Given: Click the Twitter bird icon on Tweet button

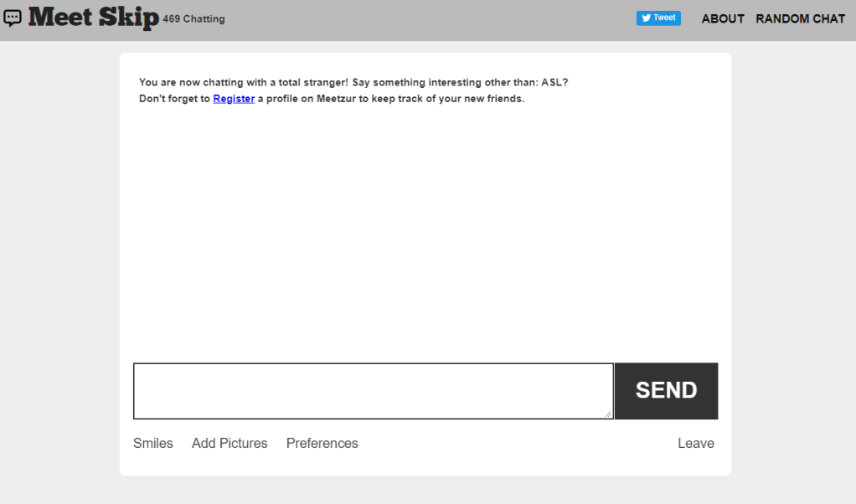Looking at the screenshot, I should pyautogui.click(x=646, y=18).
